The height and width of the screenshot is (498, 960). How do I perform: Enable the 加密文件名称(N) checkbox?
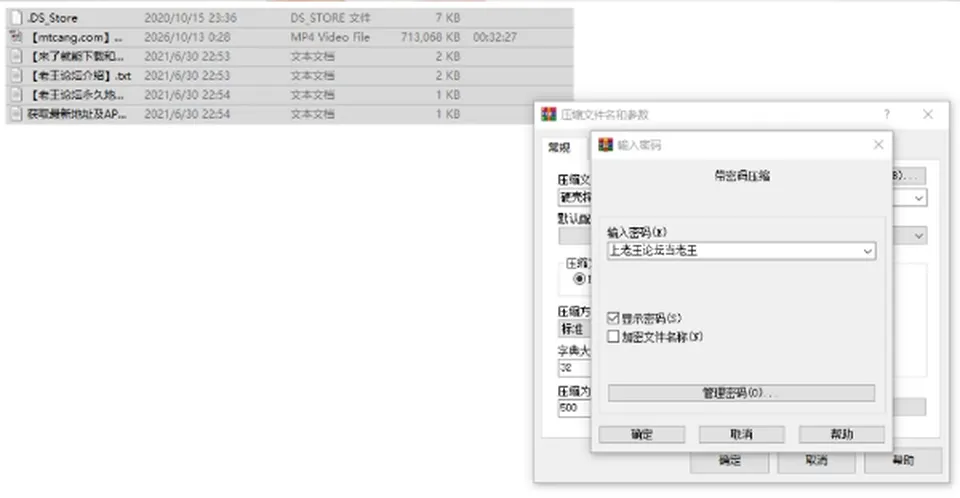pyautogui.click(x=613, y=336)
